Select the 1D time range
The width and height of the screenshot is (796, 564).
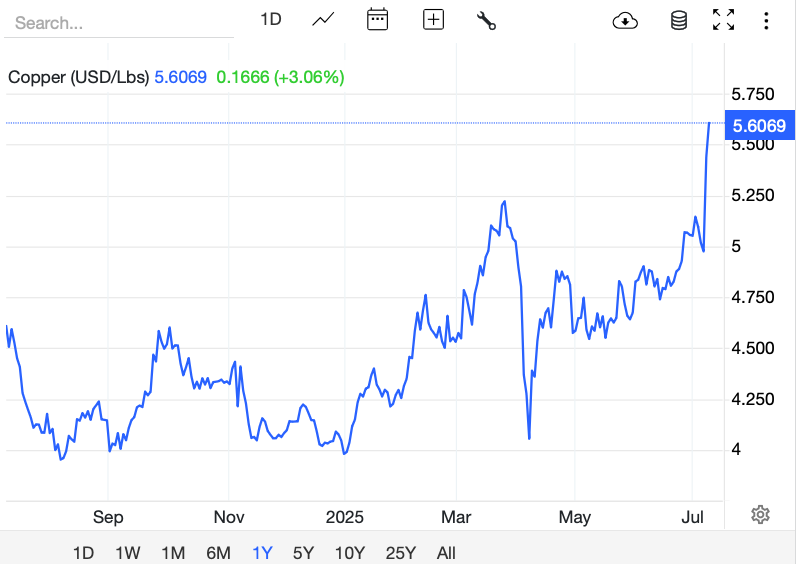[84, 553]
